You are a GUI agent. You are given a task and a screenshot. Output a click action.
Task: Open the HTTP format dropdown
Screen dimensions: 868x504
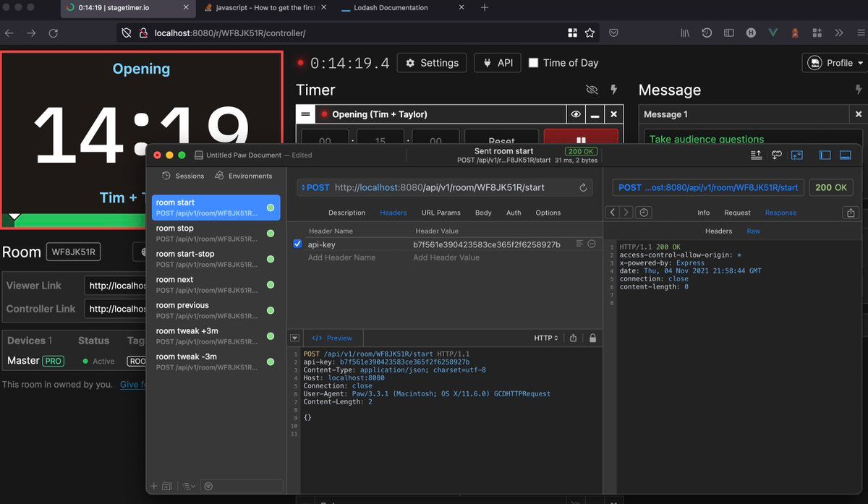click(545, 338)
